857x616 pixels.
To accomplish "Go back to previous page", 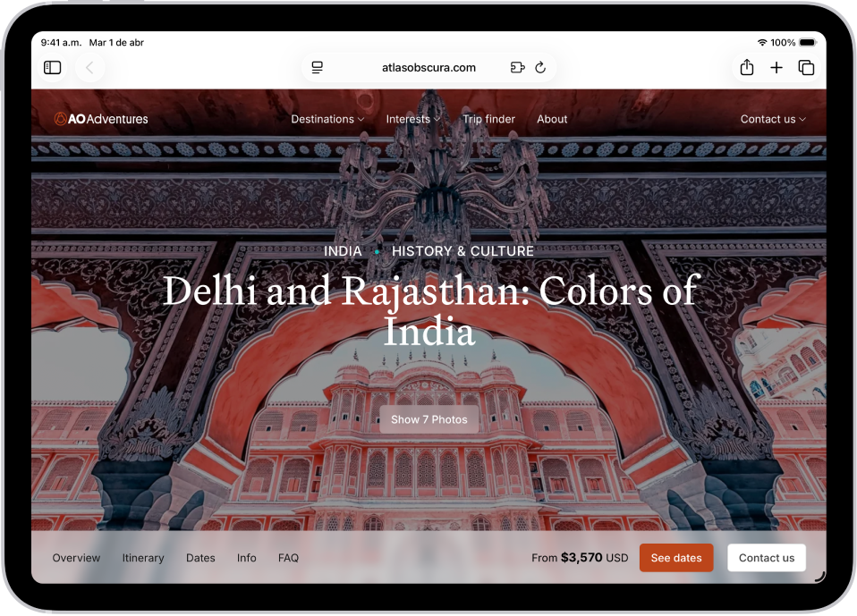I will coord(89,68).
